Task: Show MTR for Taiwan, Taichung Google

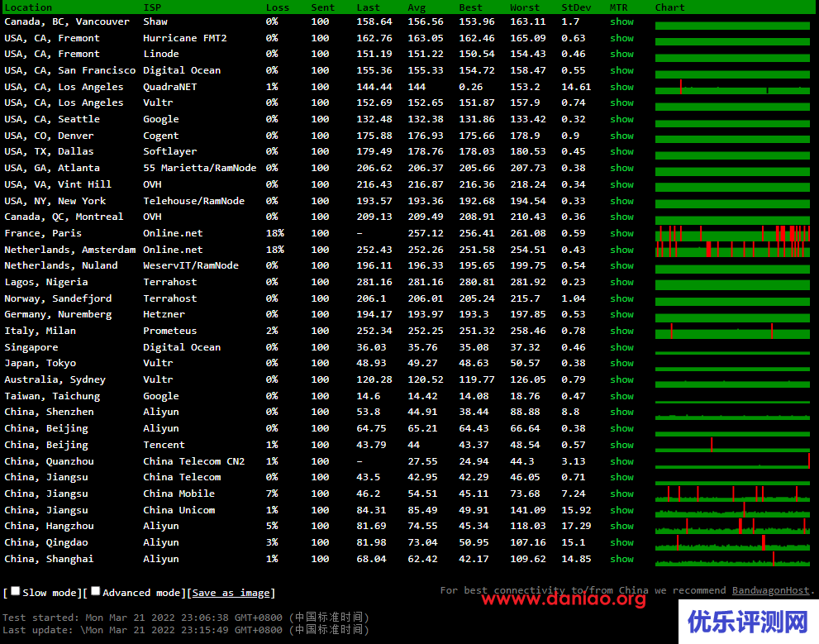Action: [x=621, y=397]
